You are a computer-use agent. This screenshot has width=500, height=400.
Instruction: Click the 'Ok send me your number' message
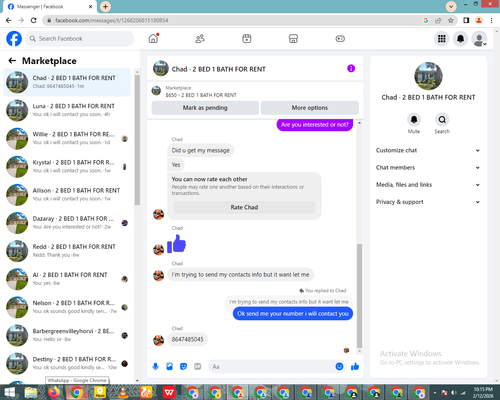pyautogui.click(x=293, y=314)
